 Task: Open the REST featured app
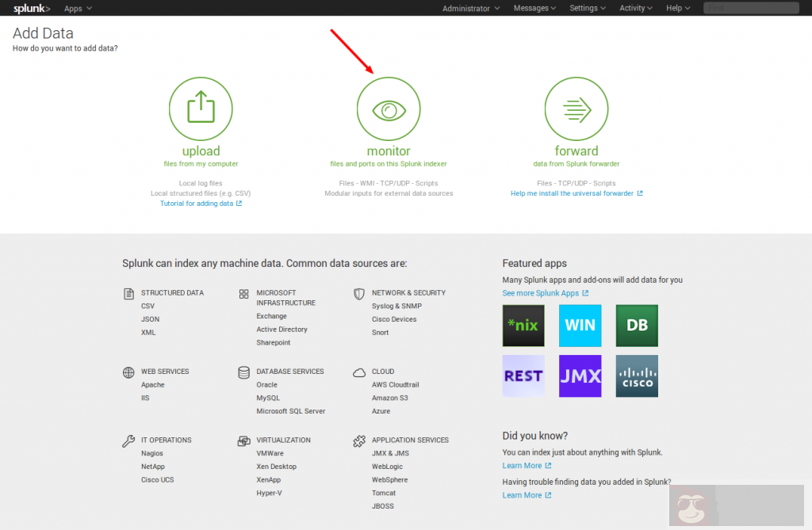point(523,376)
